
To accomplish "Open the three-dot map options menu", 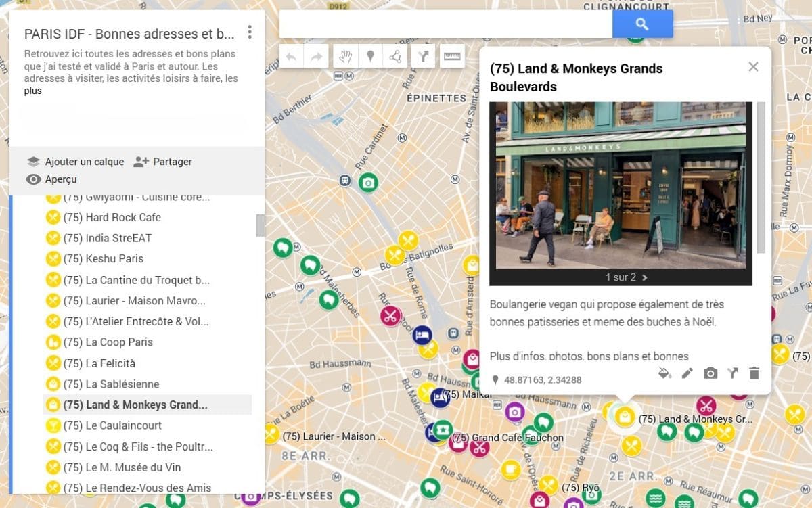I will (250, 32).
